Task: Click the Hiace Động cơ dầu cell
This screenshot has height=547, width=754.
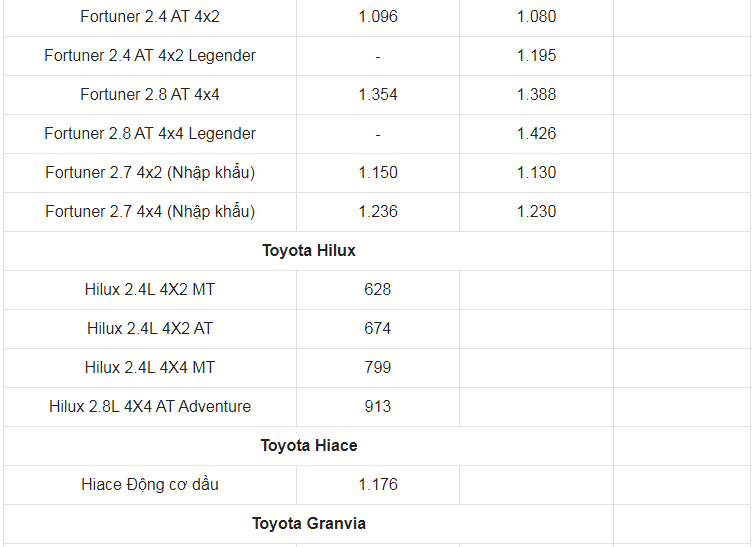Action: click(150, 484)
